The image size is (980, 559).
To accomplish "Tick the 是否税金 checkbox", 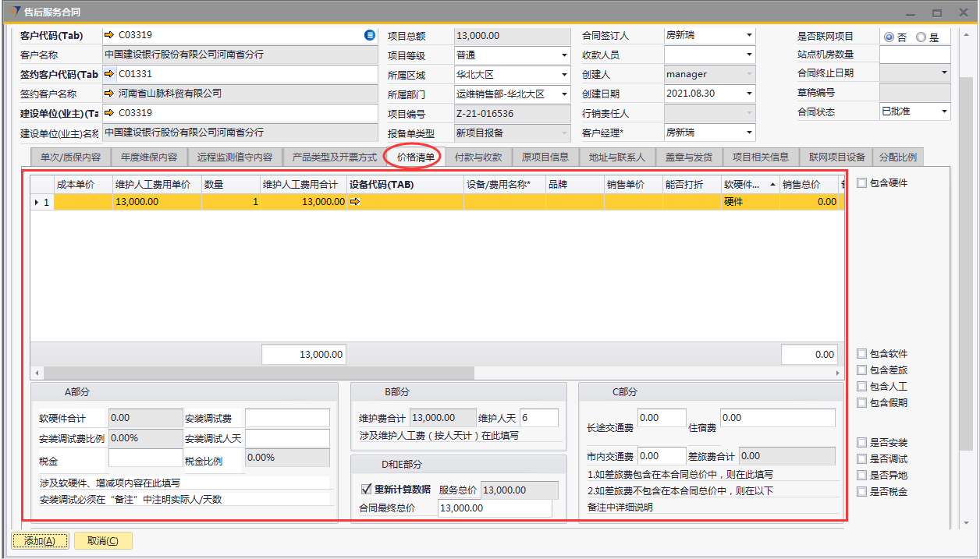I will [x=861, y=492].
